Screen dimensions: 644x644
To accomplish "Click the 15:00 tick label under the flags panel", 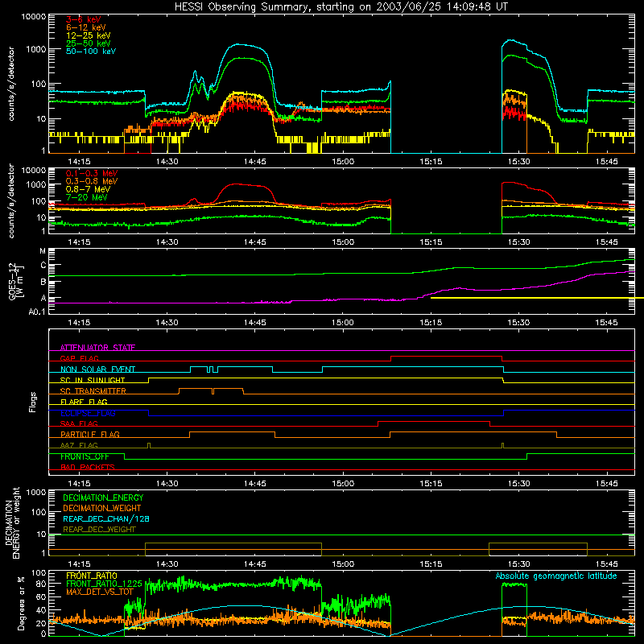I will click(x=343, y=484).
